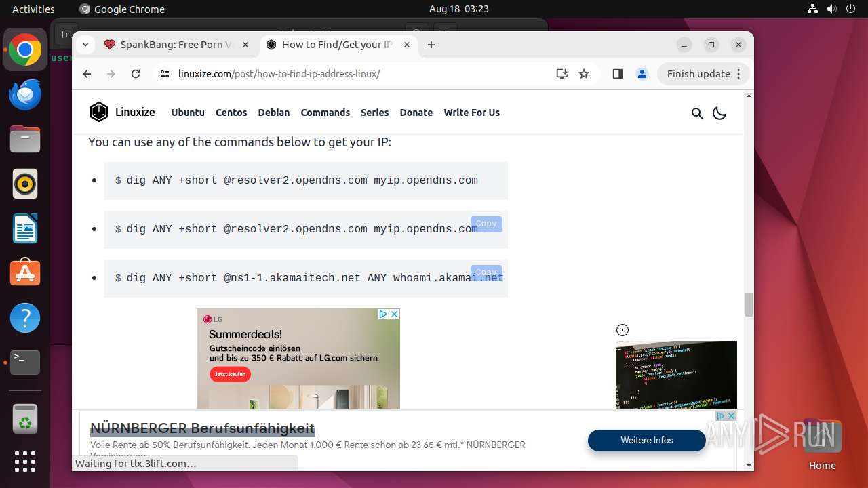Image resolution: width=868 pixels, height=488 pixels.
Task: Dismiss the floating video ad
Action: click(623, 330)
